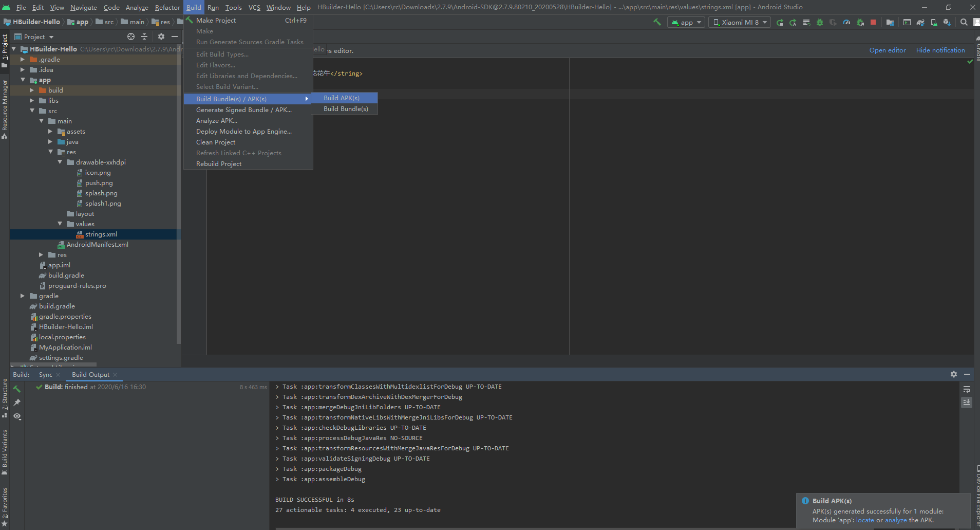
Task: Collapse all using the Project panel icon
Action: pos(144,36)
